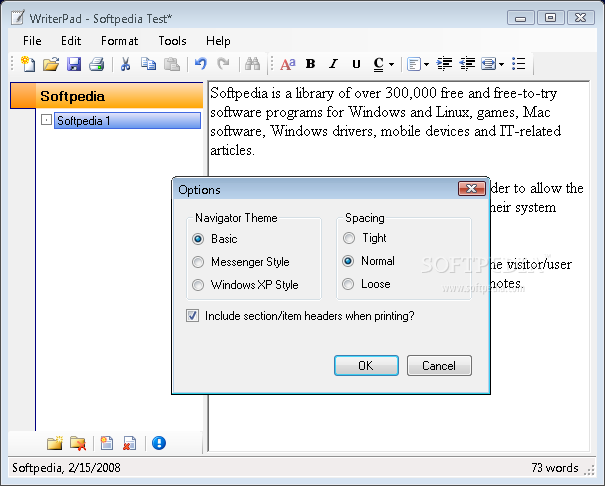Click the Copy icon in toolbar

pos(148,64)
